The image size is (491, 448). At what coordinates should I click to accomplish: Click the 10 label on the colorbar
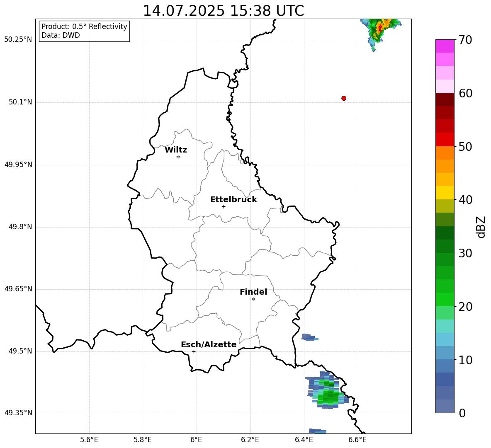click(465, 360)
